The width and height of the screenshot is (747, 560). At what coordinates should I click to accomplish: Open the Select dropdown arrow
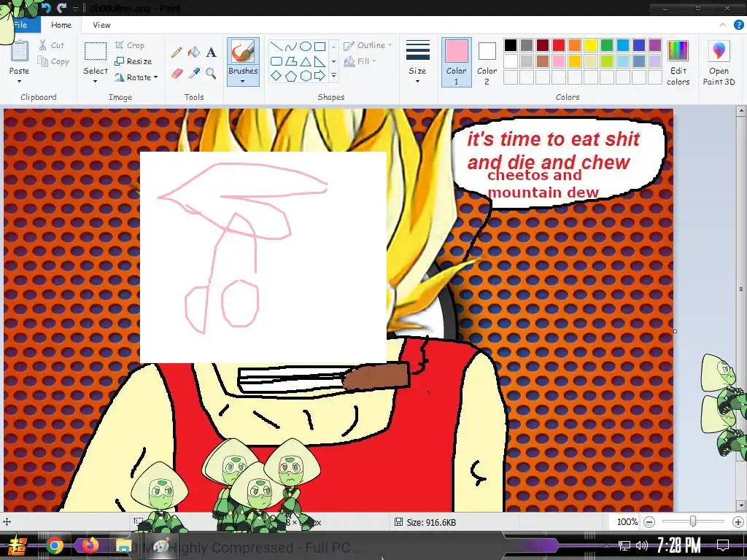click(96, 82)
